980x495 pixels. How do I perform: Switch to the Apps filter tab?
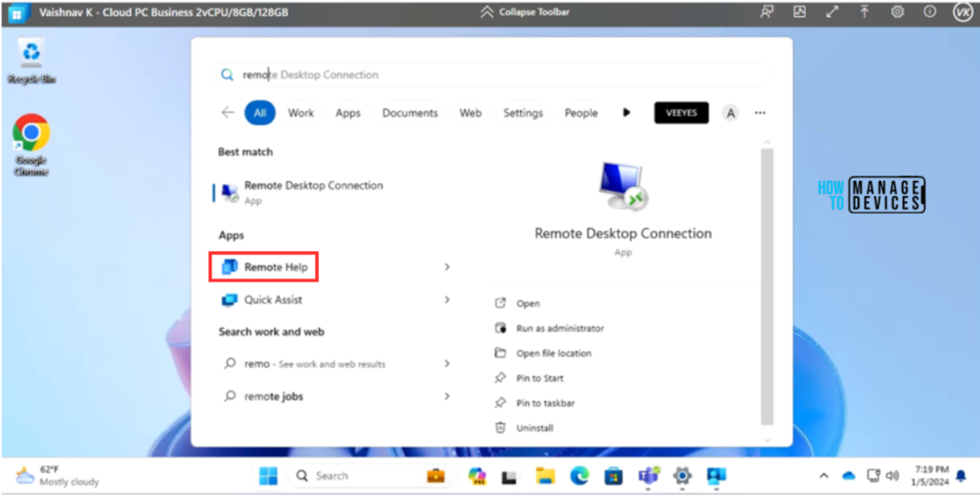pos(348,113)
